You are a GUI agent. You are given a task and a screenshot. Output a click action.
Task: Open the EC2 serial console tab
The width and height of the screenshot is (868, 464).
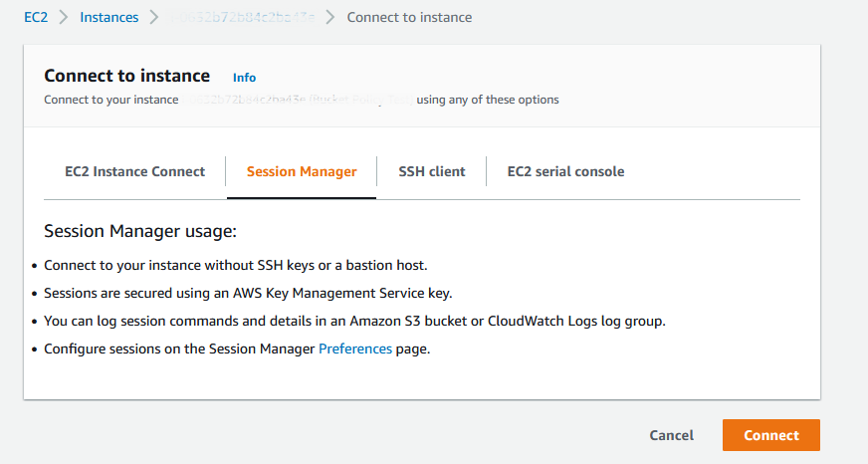coord(565,171)
